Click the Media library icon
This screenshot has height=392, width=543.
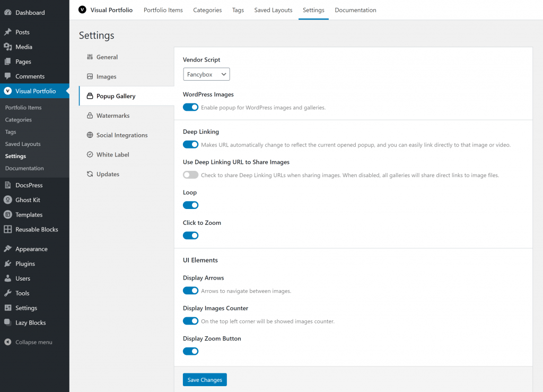7,47
